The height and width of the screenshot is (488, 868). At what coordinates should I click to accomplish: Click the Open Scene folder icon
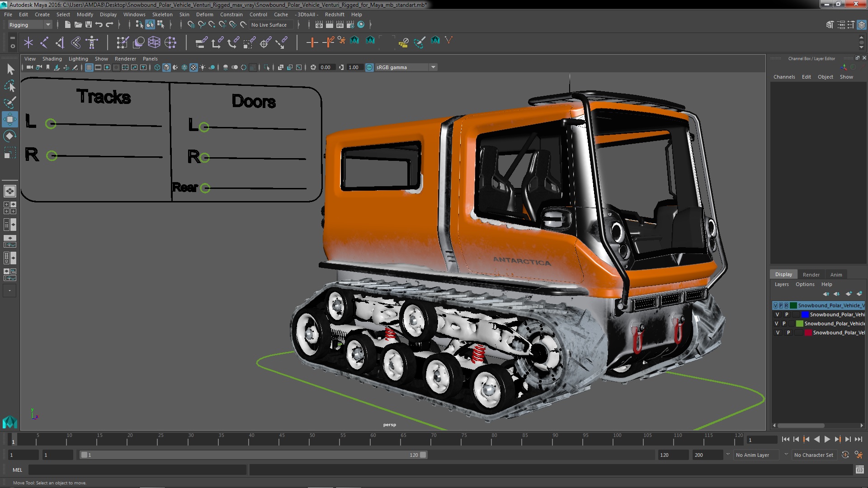pyautogui.click(x=78, y=25)
